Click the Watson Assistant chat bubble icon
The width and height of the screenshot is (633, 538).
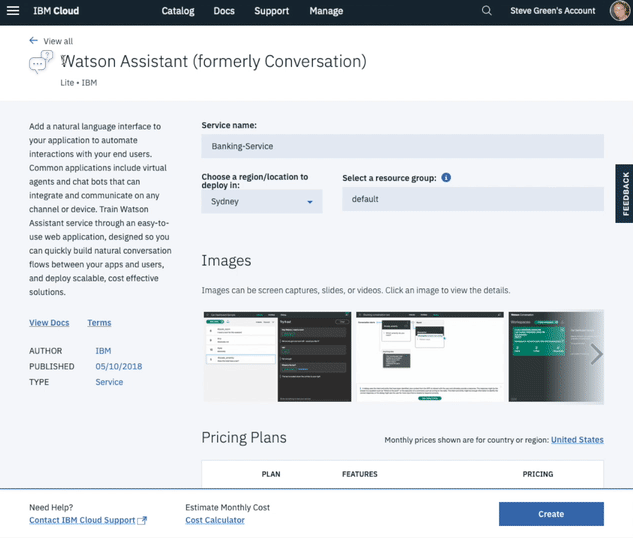[41, 63]
